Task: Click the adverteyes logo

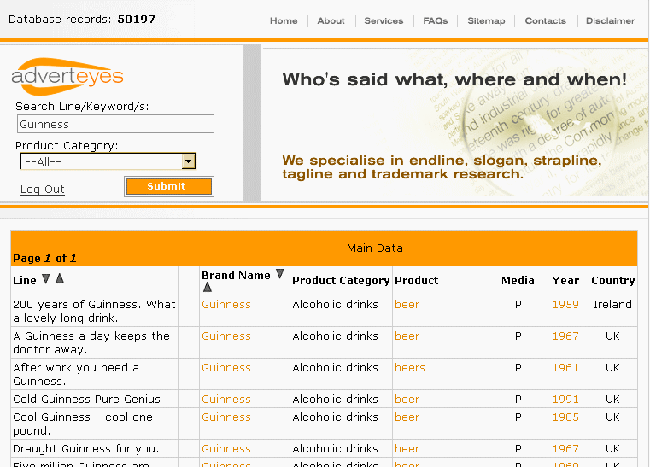Action: pos(67,77)
